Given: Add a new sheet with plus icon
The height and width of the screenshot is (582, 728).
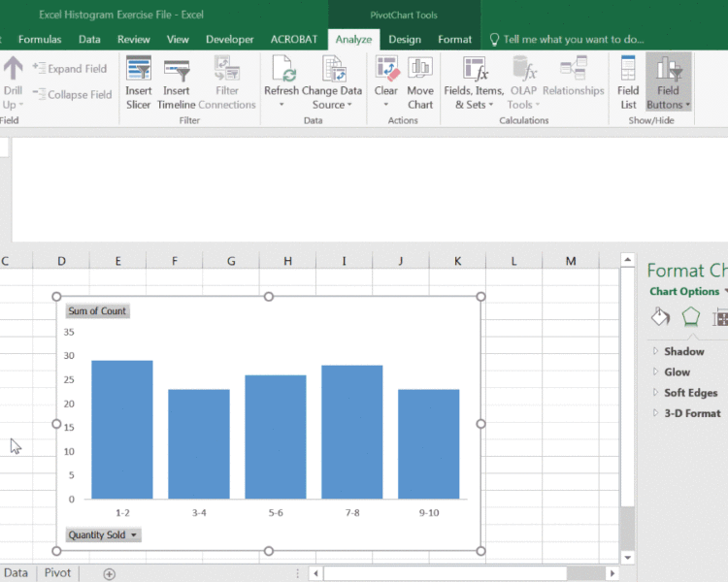Looking at the screenshot, I should tap(109, 573).
